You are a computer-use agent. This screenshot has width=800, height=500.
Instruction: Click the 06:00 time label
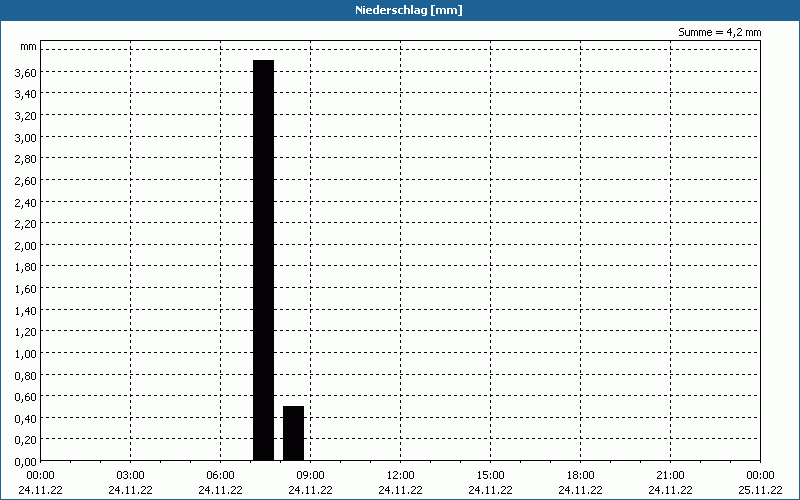click(x=220, y=476)
